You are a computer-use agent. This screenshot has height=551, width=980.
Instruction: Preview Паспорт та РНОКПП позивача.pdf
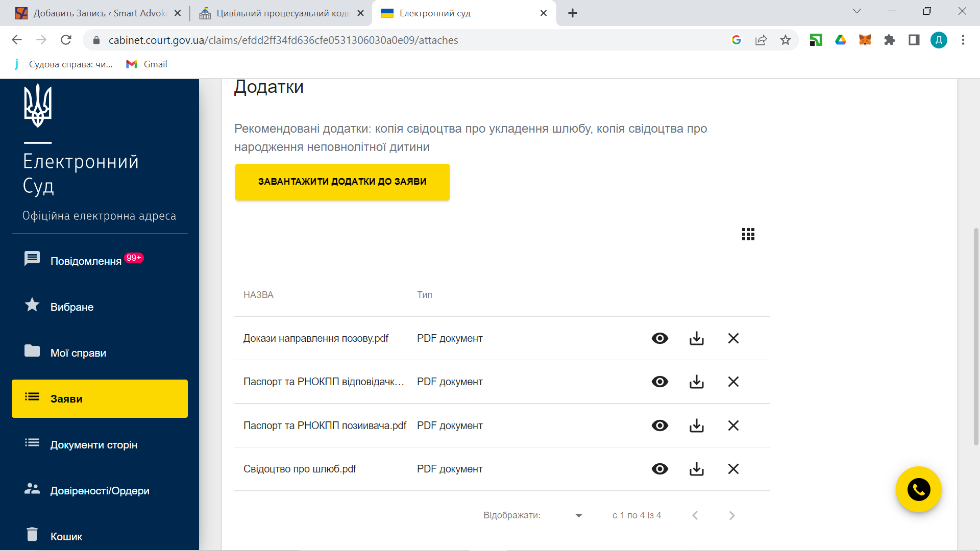coord(659,425)
